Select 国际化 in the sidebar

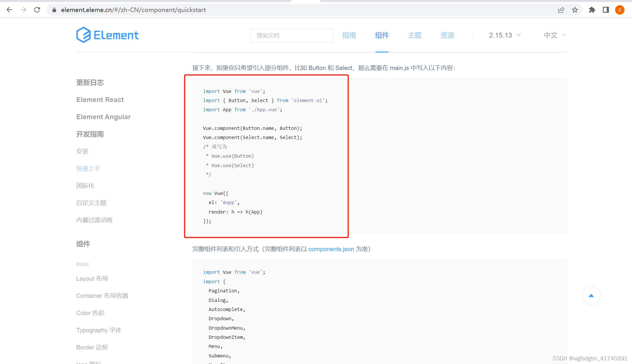[x=85, y=185]
